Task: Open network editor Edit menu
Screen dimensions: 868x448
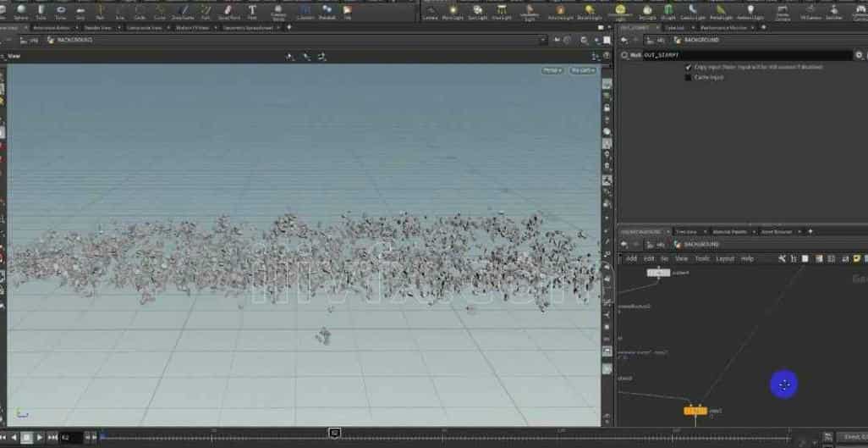Action: (649, 259)
